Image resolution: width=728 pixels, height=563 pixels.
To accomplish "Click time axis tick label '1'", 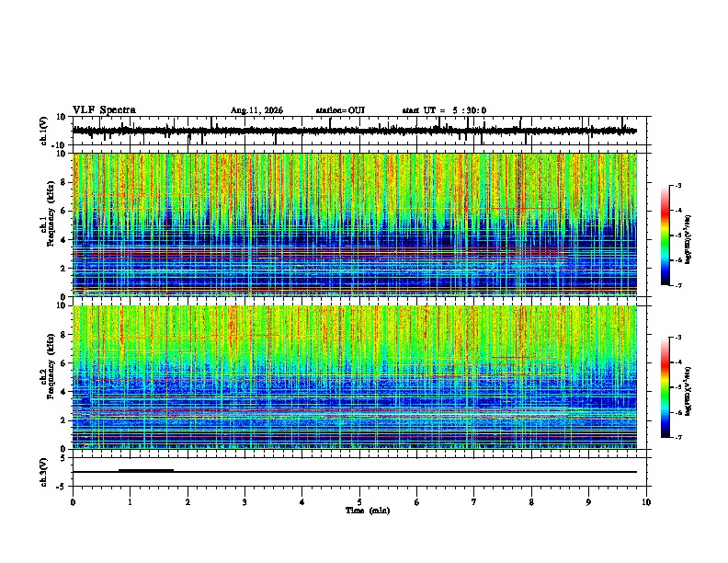I will point(130,502).
